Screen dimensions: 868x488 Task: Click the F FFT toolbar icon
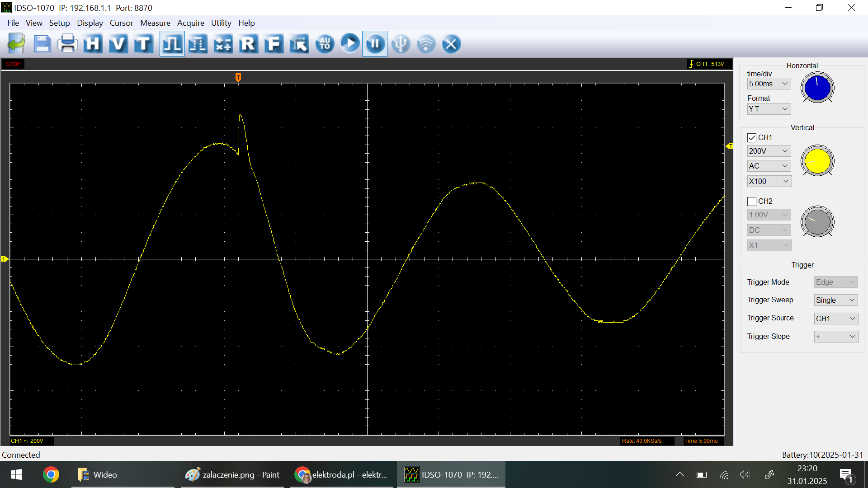point(274,44)
